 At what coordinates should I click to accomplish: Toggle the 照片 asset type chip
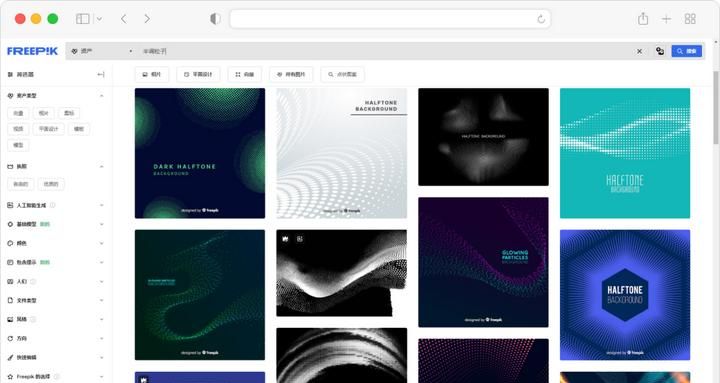click(44, 113)
